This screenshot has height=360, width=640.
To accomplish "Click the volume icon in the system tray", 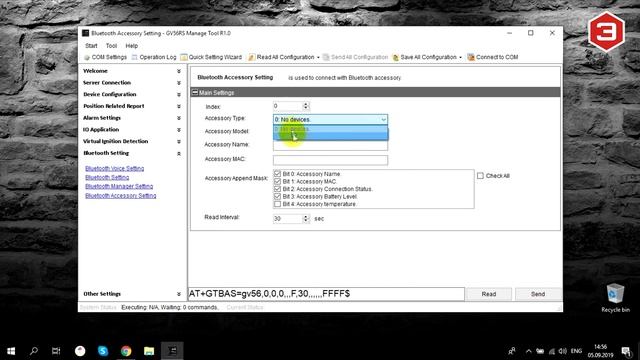I will pos(563,351).
